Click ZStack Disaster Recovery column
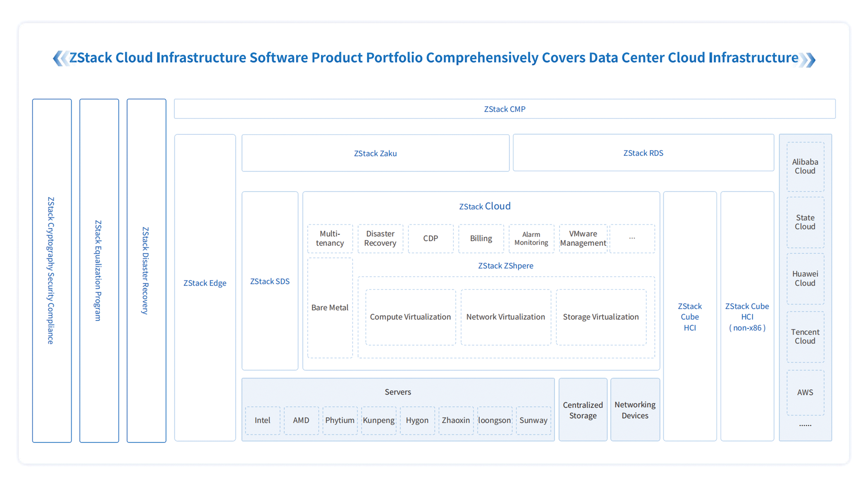Viewport: 868px width, 488px height. 146,270
